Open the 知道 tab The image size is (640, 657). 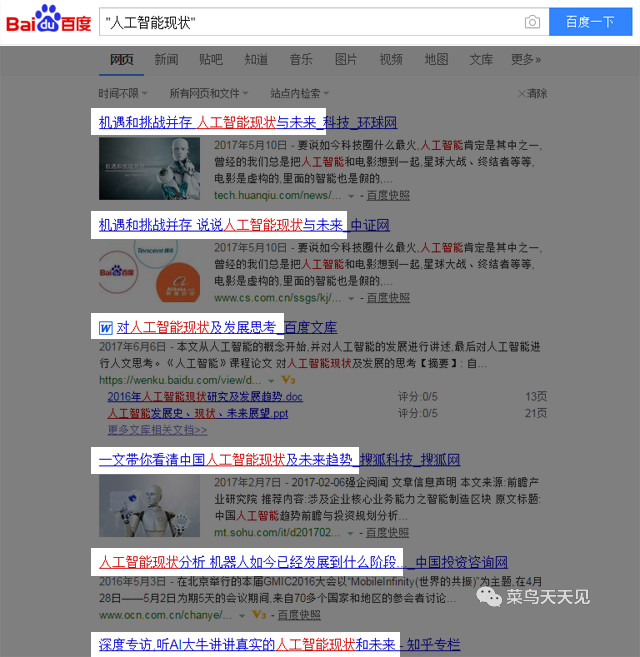256,59
